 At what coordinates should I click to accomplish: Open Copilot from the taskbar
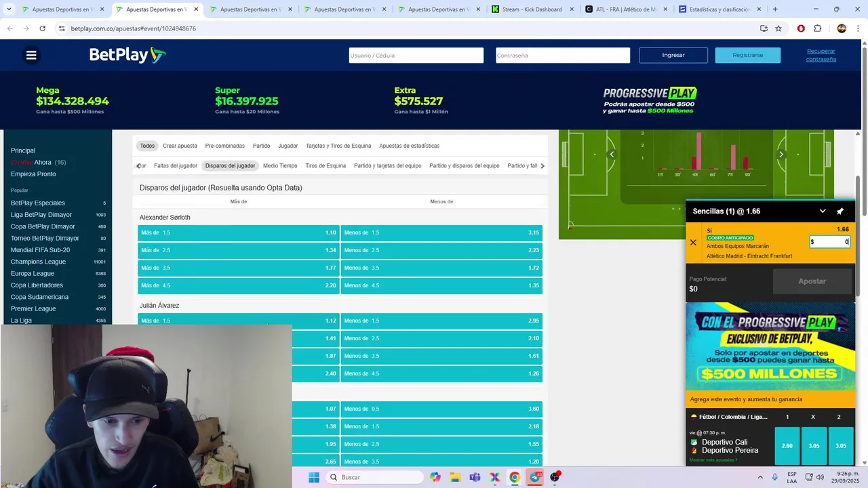[x=435, y=477]
